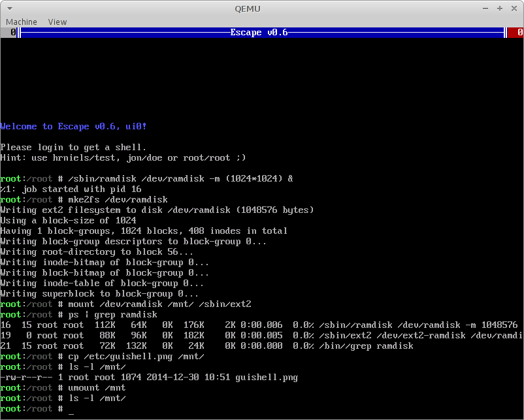Screen dimensions: 524x420
Task: Click the 'ps | grep ramdisk' command
Action: click(x=112, y=315)
